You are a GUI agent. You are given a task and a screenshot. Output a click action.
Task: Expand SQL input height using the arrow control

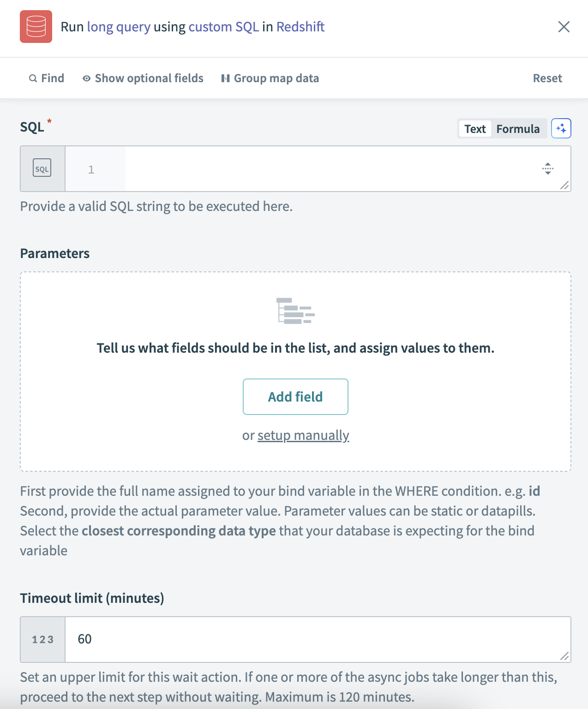(547, 169)
